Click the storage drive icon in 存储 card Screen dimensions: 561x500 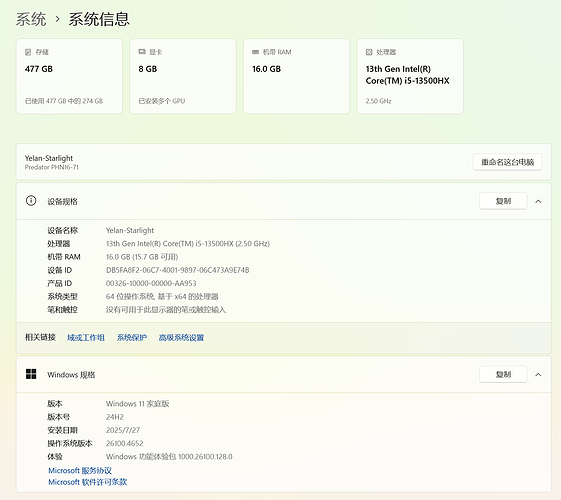[x=28, y=52]
